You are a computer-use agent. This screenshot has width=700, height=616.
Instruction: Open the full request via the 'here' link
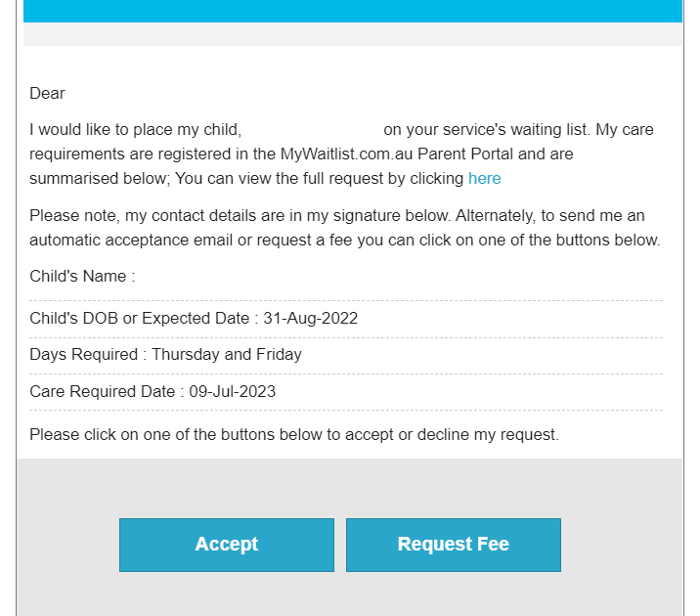tap(484, 179)
